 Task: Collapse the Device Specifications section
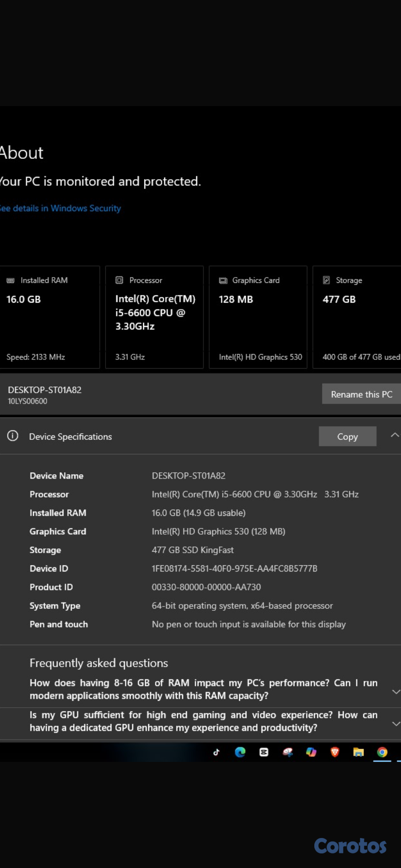pos(395,435)
